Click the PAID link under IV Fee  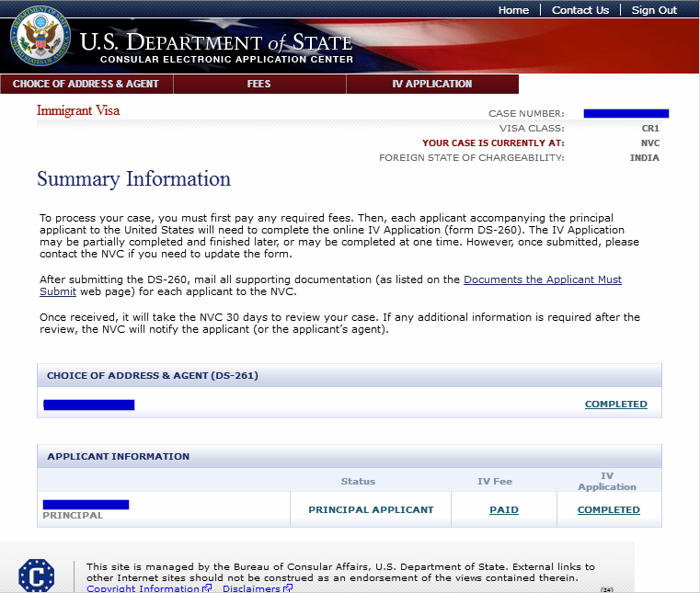(x=504, y=509)
